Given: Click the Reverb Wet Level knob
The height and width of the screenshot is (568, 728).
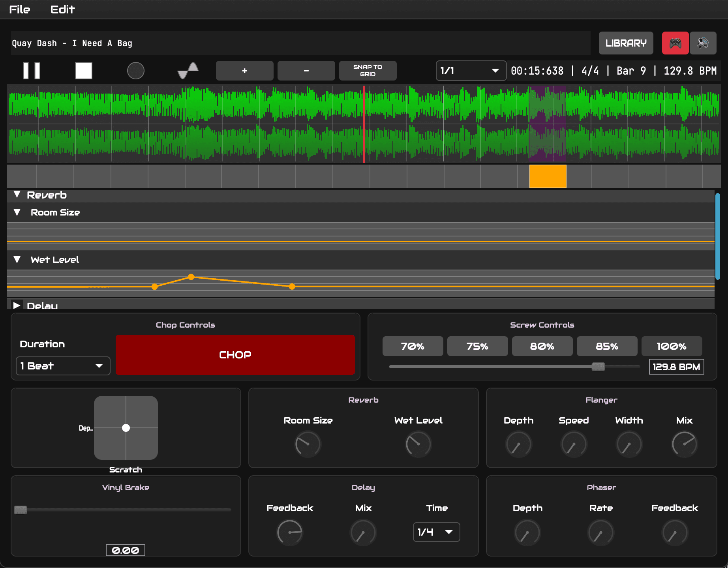Looking at the screenshot, I should tap(418, 444).
